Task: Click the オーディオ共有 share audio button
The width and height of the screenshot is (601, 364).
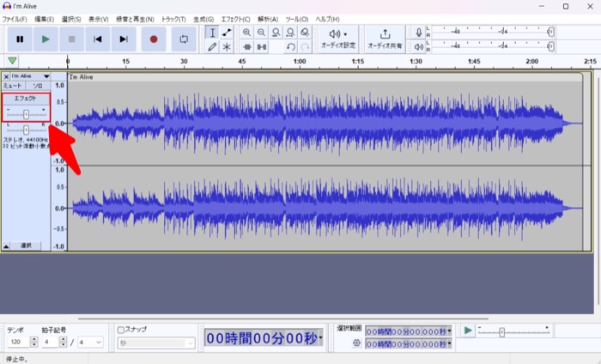Action: pyautogui.click(x=385, y=39)
